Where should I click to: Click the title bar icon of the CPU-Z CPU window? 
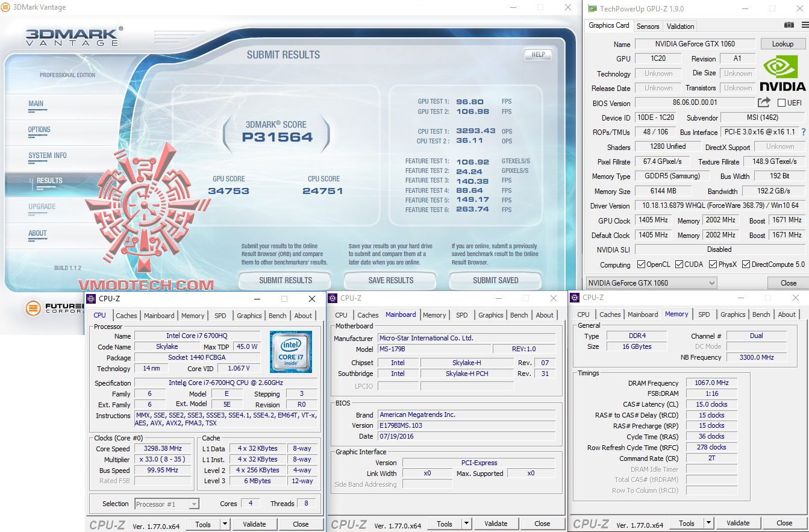91,298
